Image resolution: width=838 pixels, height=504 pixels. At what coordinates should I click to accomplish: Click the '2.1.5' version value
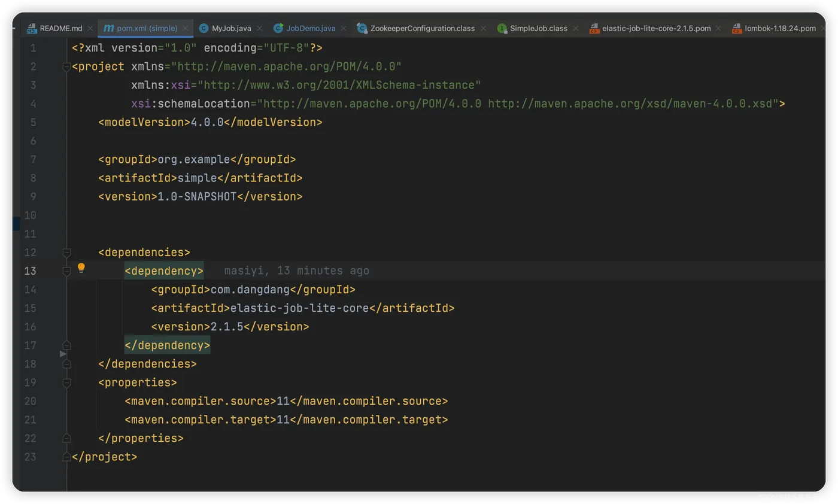227,327
